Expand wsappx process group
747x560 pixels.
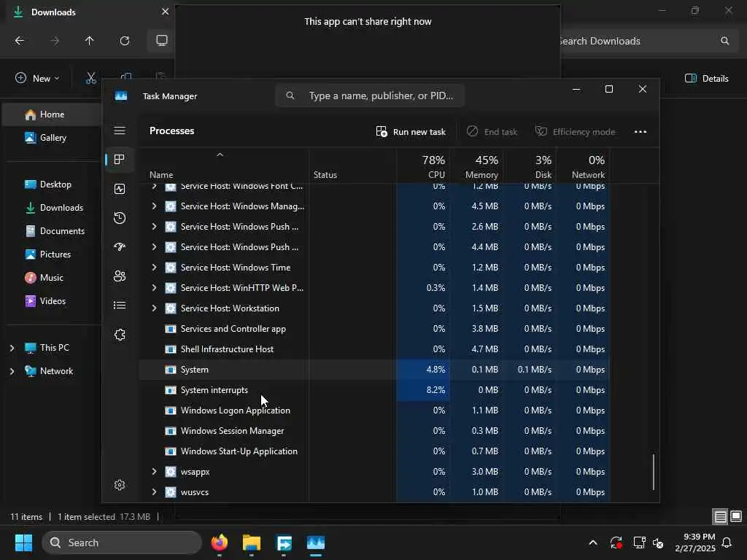coord(154,472)
